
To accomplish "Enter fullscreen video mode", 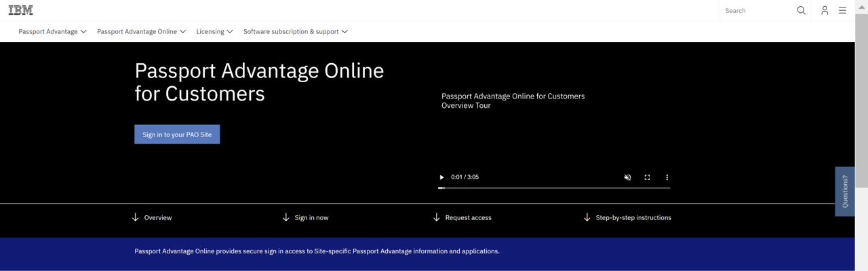I will coord(647,177).
